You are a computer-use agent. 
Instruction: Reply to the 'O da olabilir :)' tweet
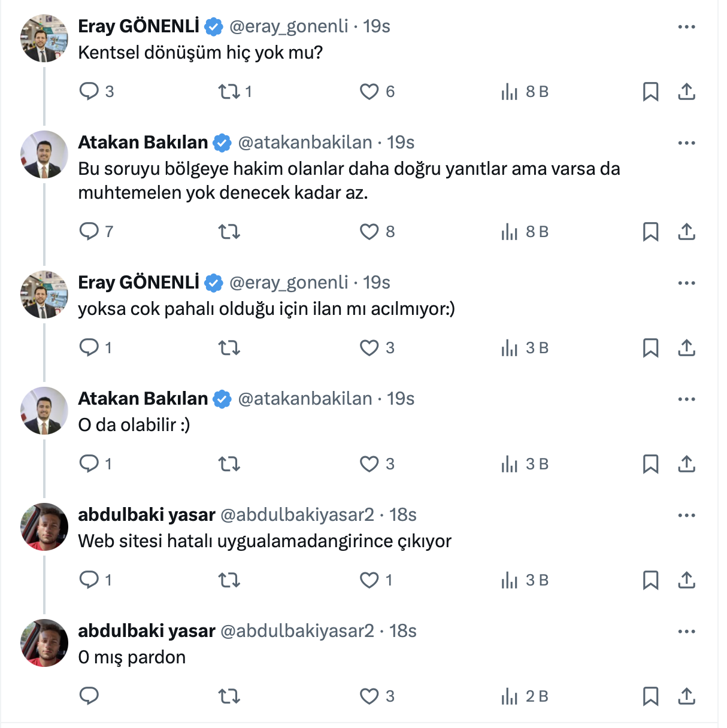coord(89,464)
